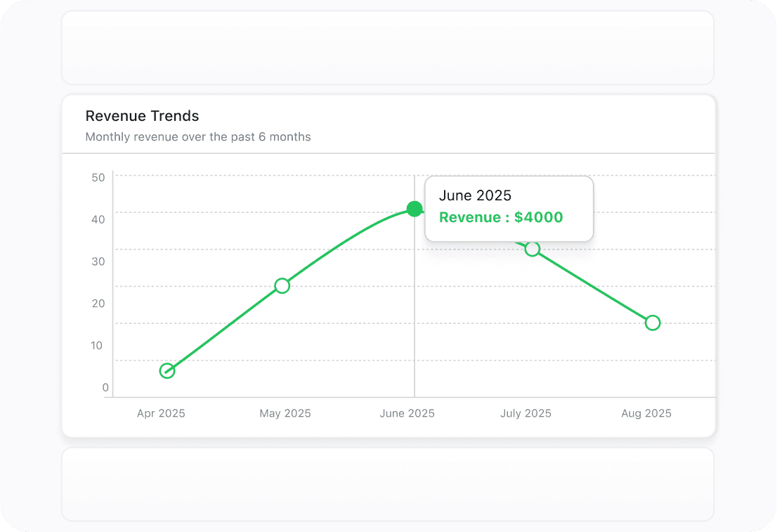Select the May 2025 data point
777x532 pixels.
point(282,285)
